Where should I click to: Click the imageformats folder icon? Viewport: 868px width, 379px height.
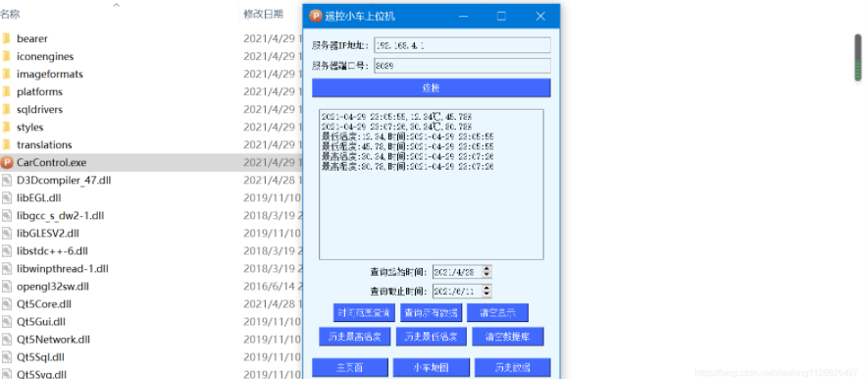pos(6,74)
